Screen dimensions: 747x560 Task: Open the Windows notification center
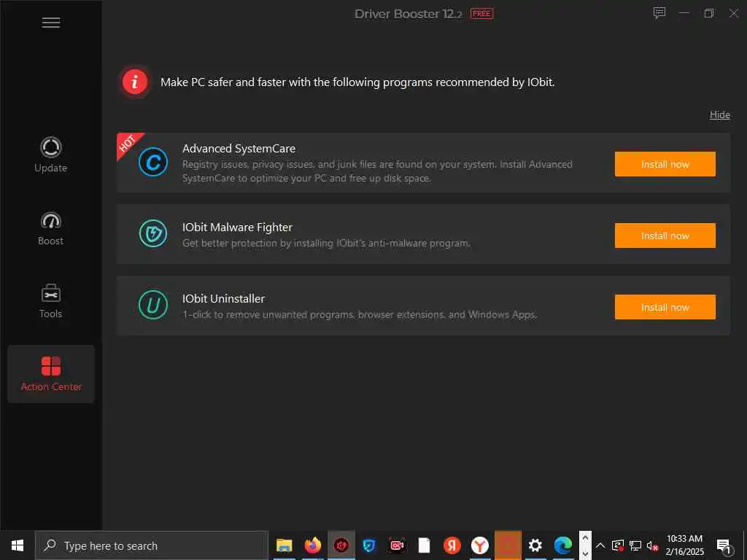tap(723, 546)
